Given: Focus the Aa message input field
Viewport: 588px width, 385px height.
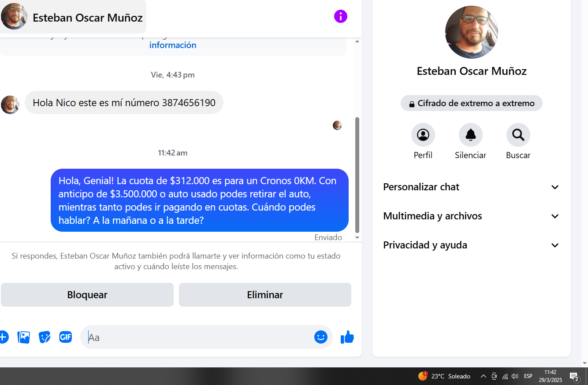Looking at the screenshot, I should pos(198,337).
